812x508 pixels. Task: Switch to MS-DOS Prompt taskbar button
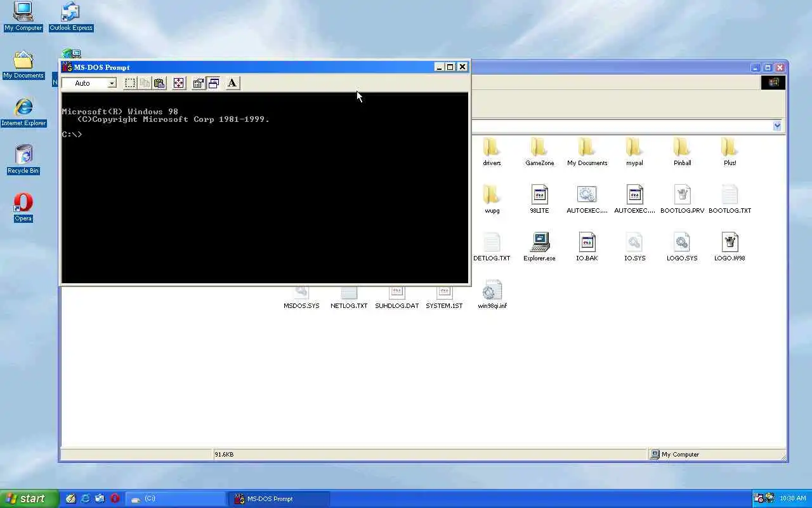[x=279, y=498]
